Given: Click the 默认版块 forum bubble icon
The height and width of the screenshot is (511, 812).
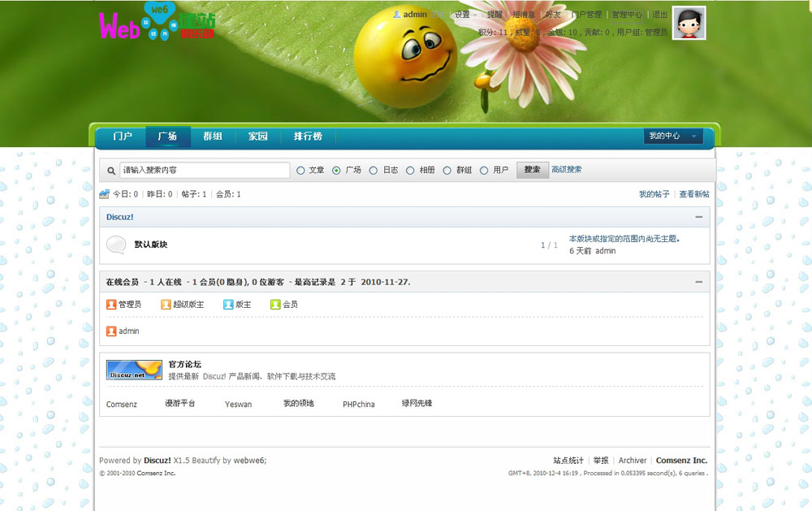Looking at the screenshot, I should click(116, 245).
